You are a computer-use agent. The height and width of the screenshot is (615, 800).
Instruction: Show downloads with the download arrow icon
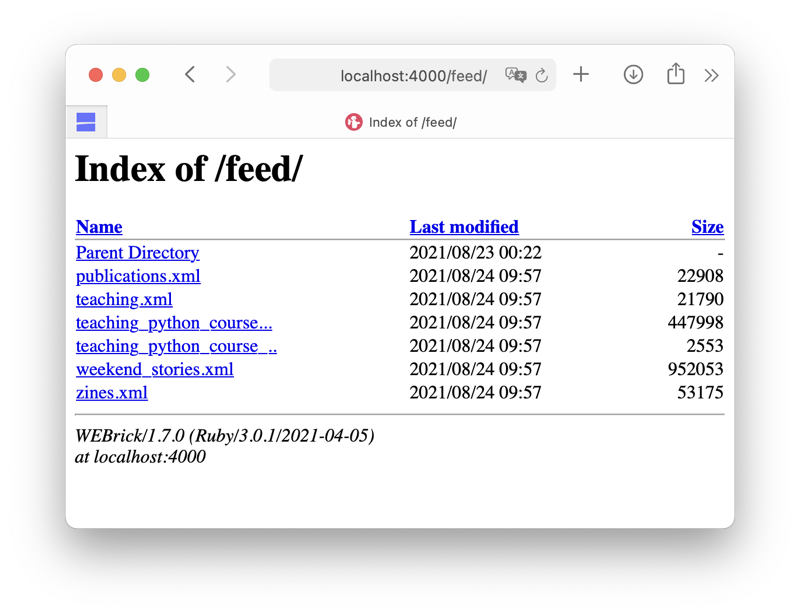point(633,75)
